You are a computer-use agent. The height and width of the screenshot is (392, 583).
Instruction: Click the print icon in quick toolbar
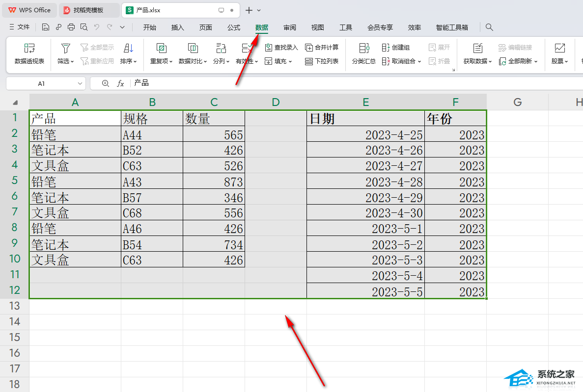pos(71,27)
